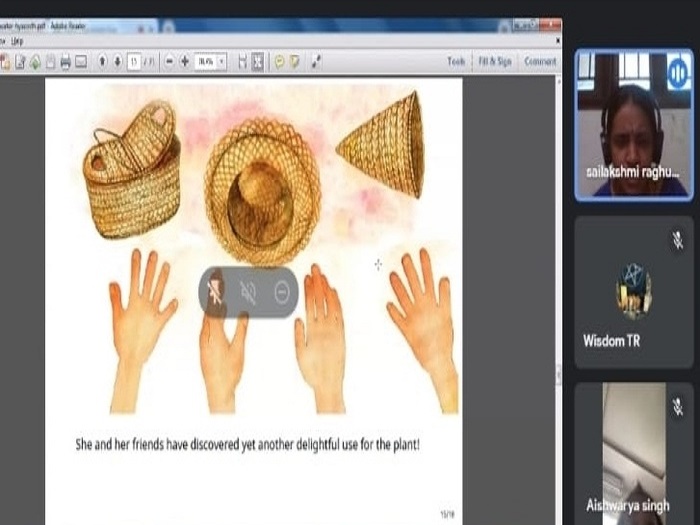The width and height of the screenshot is (700, 525).
Task: Click the PDF vertical scrollbar up arrow
Action: click(558, 82)
